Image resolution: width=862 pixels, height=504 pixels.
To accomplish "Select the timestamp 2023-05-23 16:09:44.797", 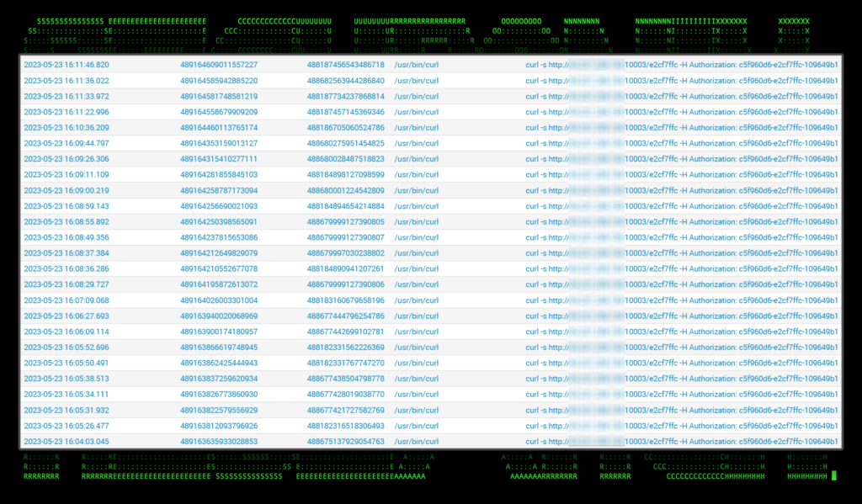I will point(67,144).
